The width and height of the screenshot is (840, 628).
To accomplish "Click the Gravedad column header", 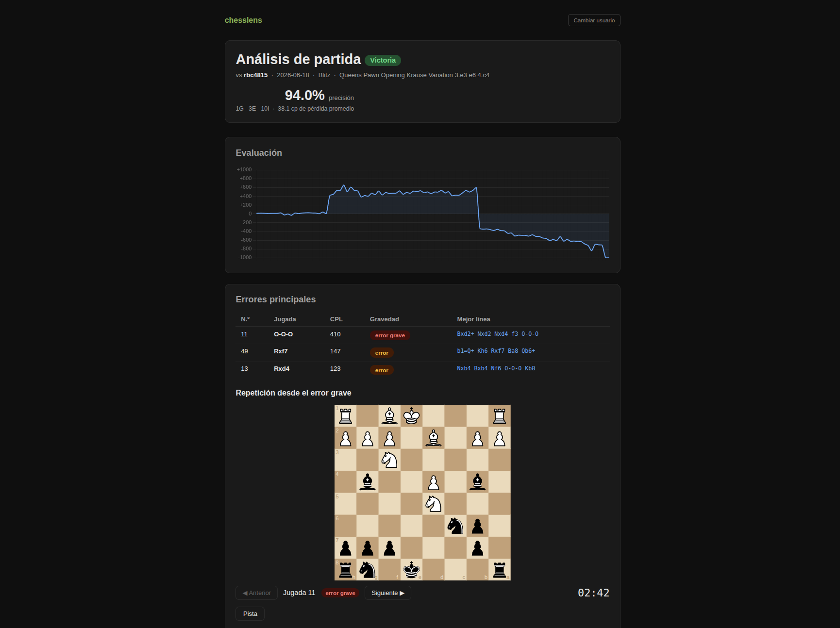I will pos(384,319).
